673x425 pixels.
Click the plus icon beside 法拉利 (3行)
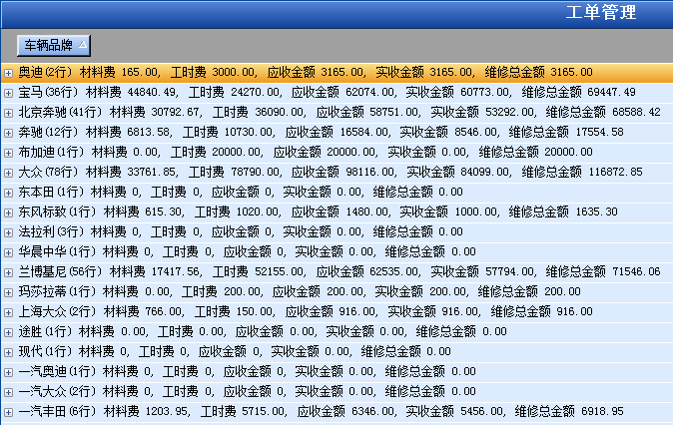(x=8, y=232)
